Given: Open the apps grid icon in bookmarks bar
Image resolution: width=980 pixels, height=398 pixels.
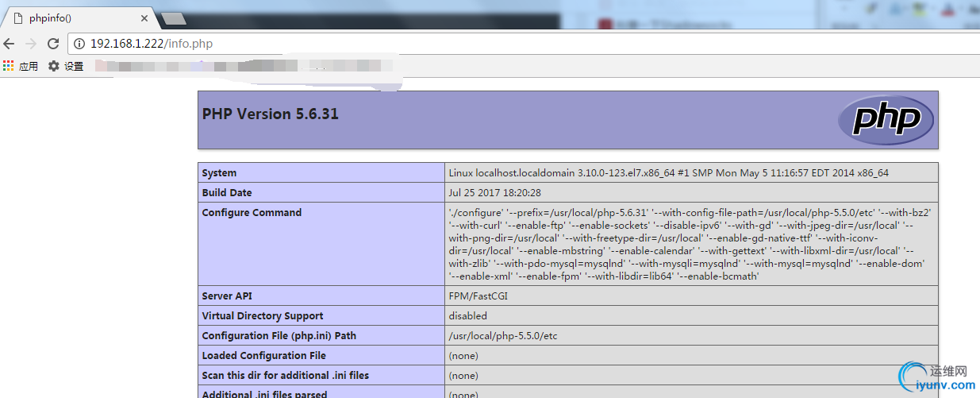Looking at the screenshot, I should click(9, 66).
